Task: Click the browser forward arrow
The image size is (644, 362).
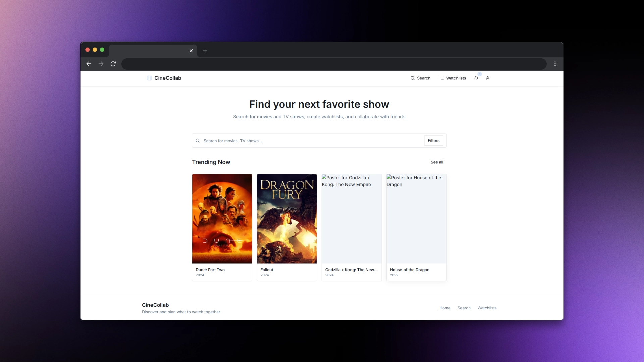Action: [x=101, y=64]
